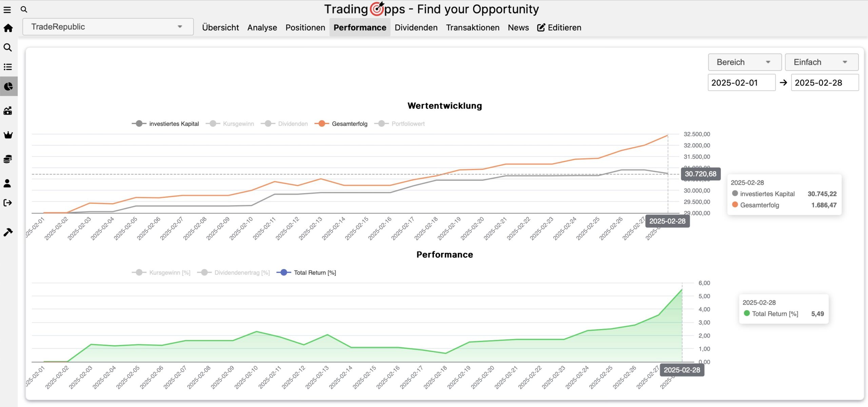The height and width of the screenshot is (407, 868).
Task: Toggle Total Return [%] series in legend
Action: click(x=307, y=272)
